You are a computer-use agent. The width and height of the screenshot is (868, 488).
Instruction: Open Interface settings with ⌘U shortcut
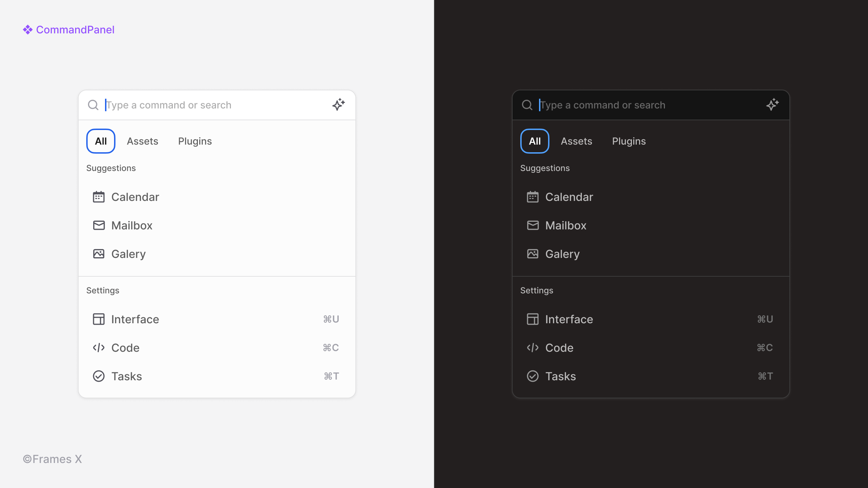coord(216,319)
